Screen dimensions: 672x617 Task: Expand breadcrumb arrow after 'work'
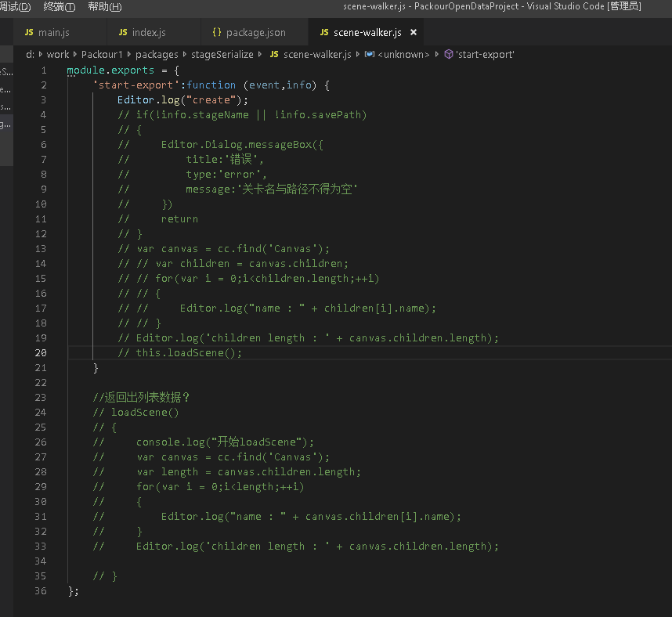click(x=75, y=54)
